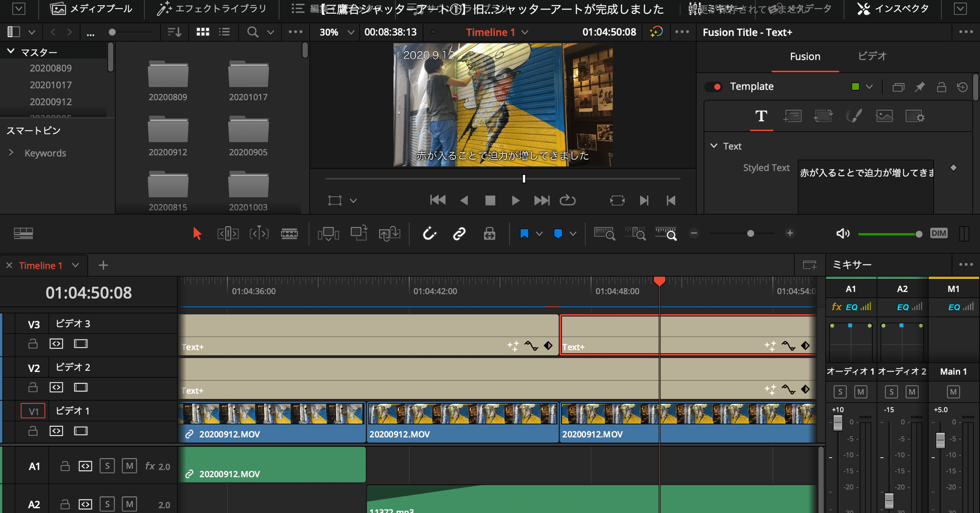Solo オーディオ 1 in the mixer
The height and width of the screenshot is (513, 980).
coord(840,392)
